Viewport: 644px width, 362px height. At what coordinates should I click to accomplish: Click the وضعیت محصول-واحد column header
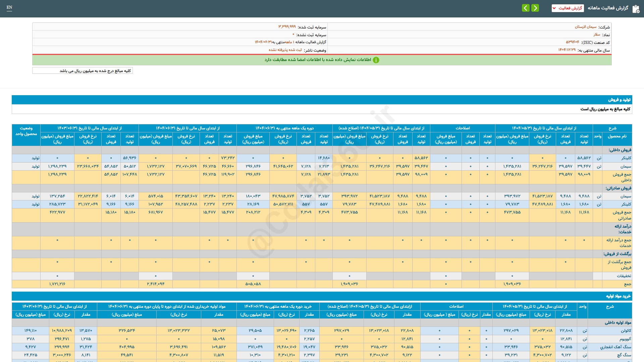(26, 131)
